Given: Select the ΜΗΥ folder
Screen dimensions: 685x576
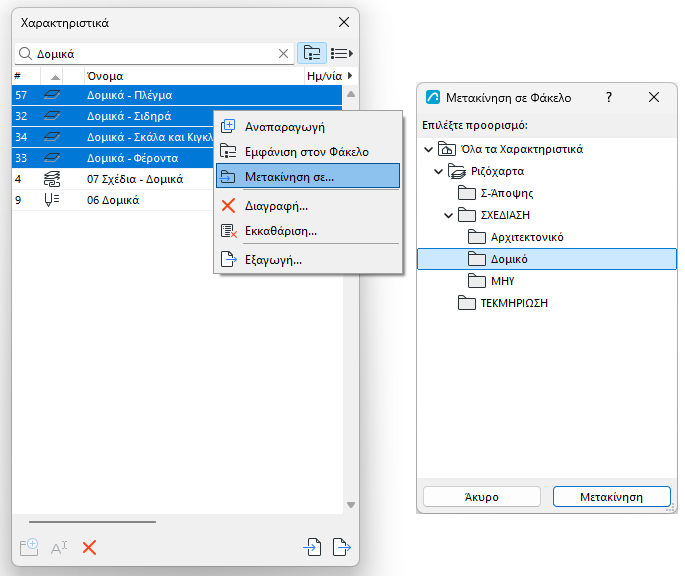Looking at the screenshot, I should pyautogui.click(x=502, y=281).
